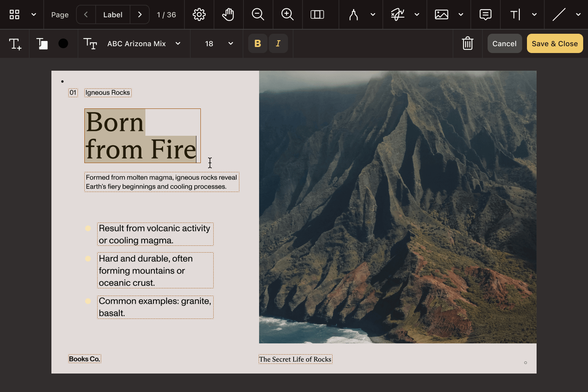Click the zoom in magnifier
588x392 pixels.
coord(288,15)
